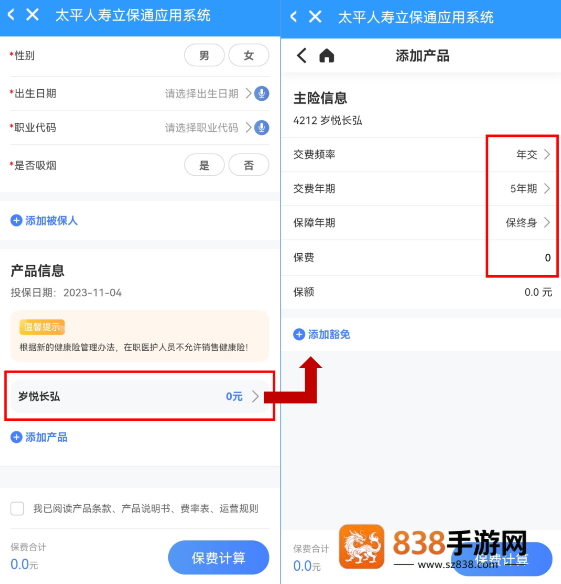This screenshot has height=584, width=561.
Task: Tap the 添加产品 page title
Action: pyautogui.click(x=422, y=56)
